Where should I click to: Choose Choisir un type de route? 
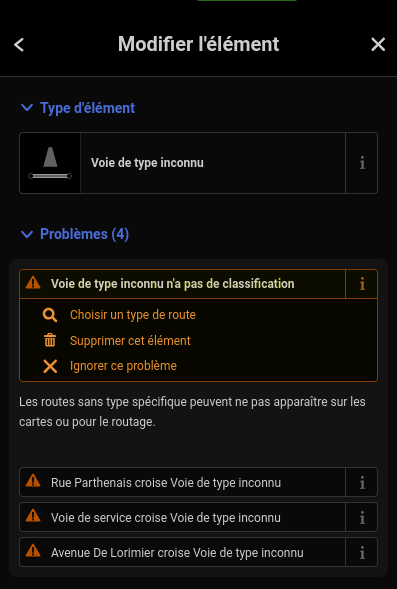coord(133,315)
